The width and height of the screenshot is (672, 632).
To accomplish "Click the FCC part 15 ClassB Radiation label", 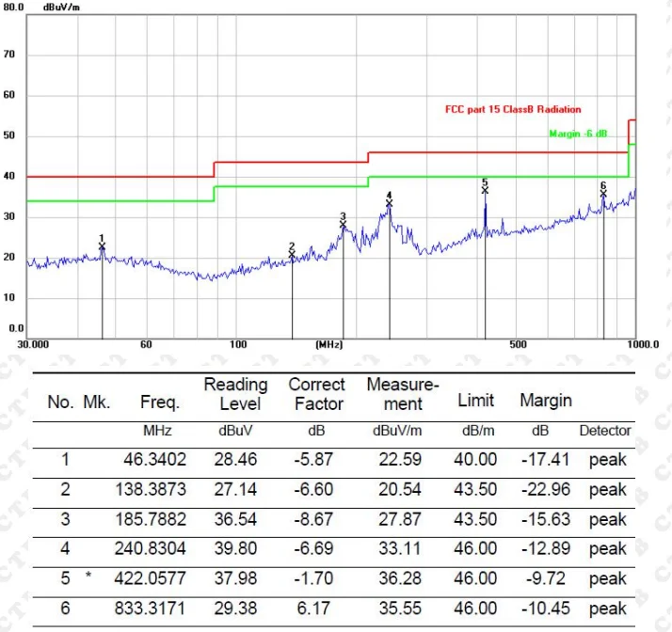I will (x=513, y=109).
